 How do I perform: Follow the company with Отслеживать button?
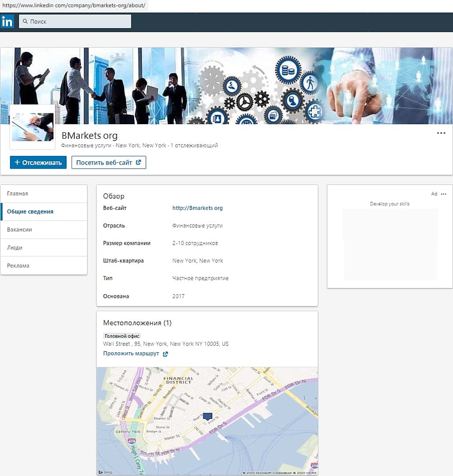pos(38,162)
